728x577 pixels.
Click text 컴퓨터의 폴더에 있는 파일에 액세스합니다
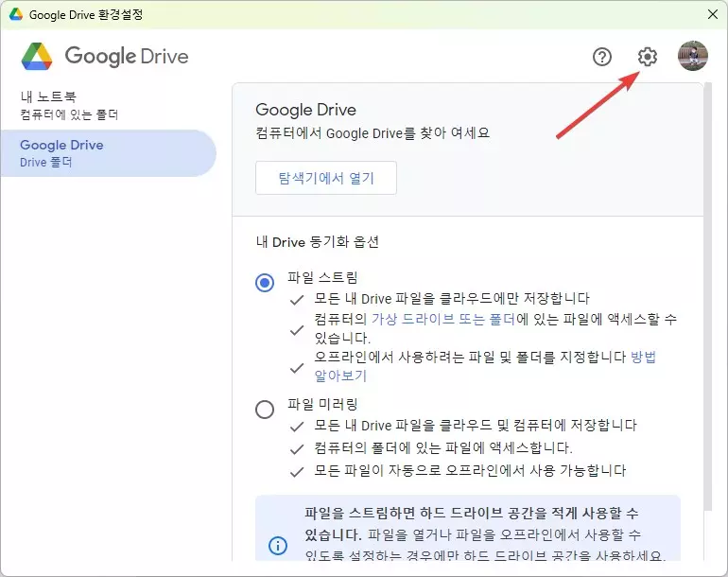(x=443, y=447)
